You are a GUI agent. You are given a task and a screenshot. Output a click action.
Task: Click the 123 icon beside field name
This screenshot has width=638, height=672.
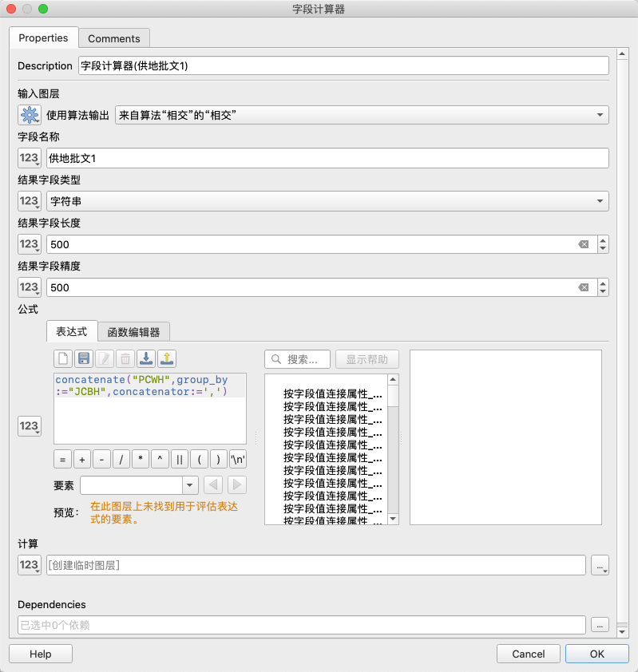(x=30, y=158)
